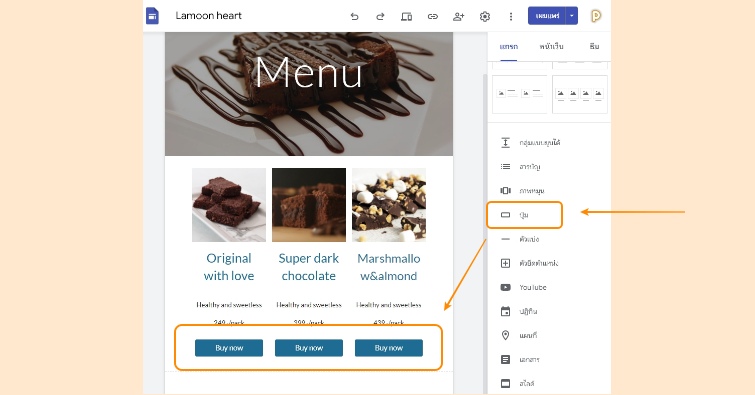The image size is (755, 395).
Task: Click the blue Publish button
Action: (547, 16)
